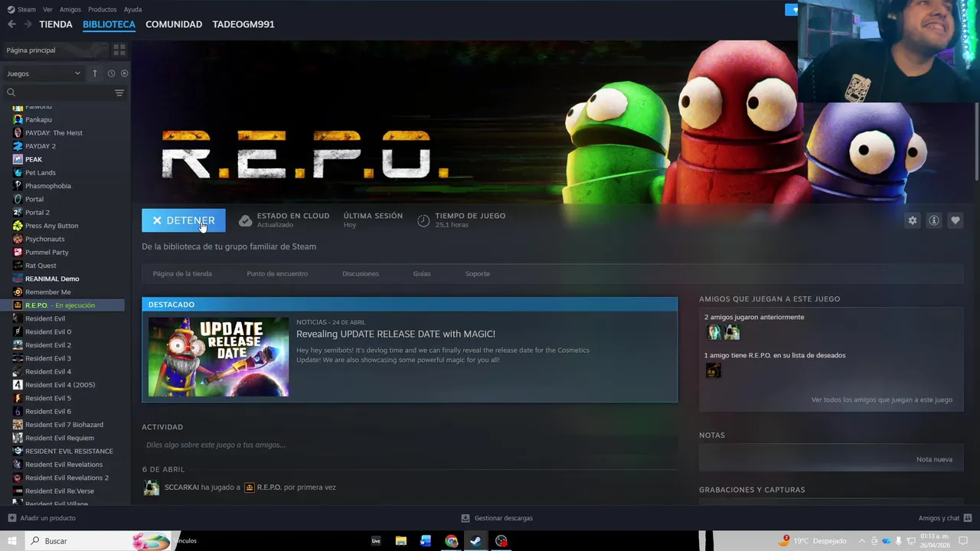Open File Explorer from the taskbar
This screenshot has height=551, width=980.
[x=400, y=541]
